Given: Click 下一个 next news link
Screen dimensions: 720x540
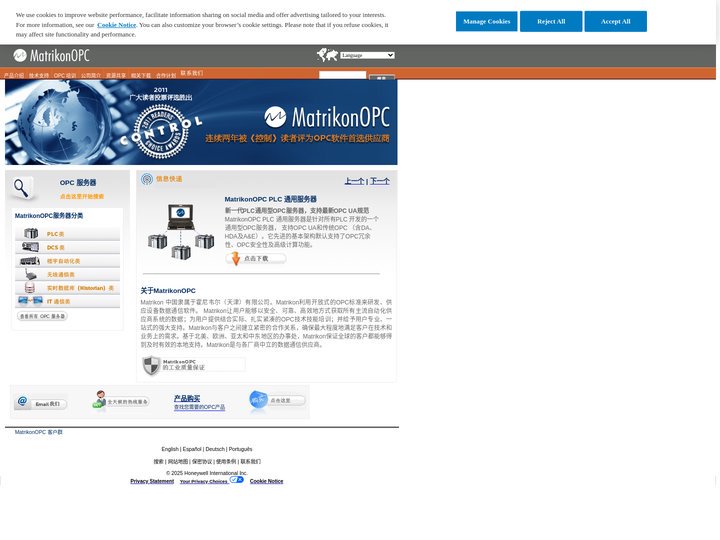Looking at the screenshot, I should pos(380,181).
